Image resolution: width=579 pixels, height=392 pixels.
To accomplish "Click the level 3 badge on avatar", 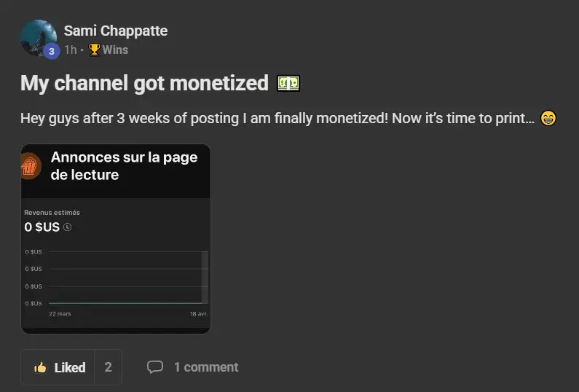I will click(x=52, y=51).
